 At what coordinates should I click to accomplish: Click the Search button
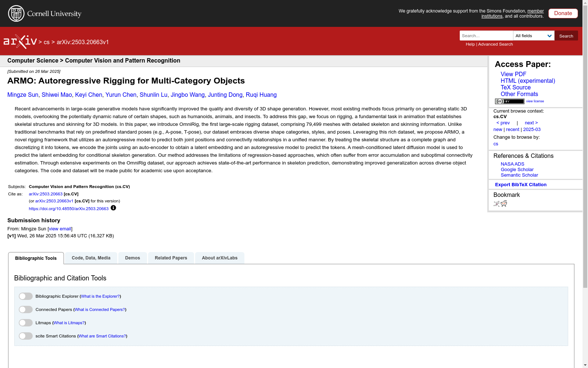pos(566,36)
